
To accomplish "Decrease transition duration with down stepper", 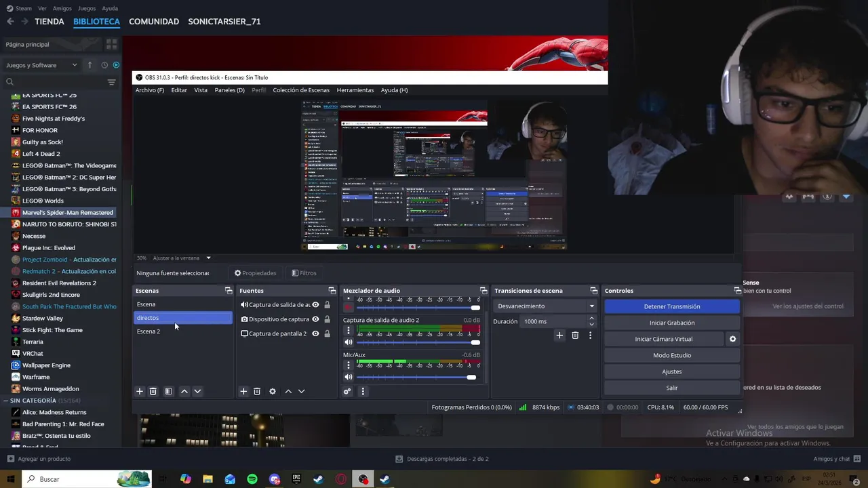I will [591, 325].
